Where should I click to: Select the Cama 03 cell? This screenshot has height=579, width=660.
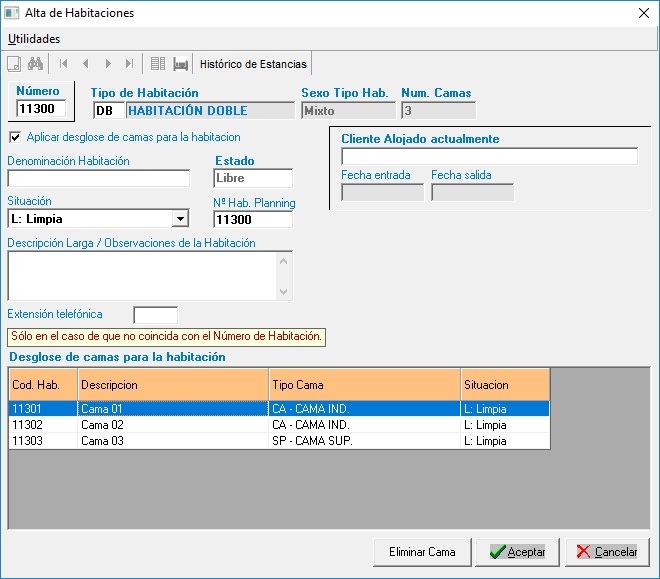click(173, 441)
